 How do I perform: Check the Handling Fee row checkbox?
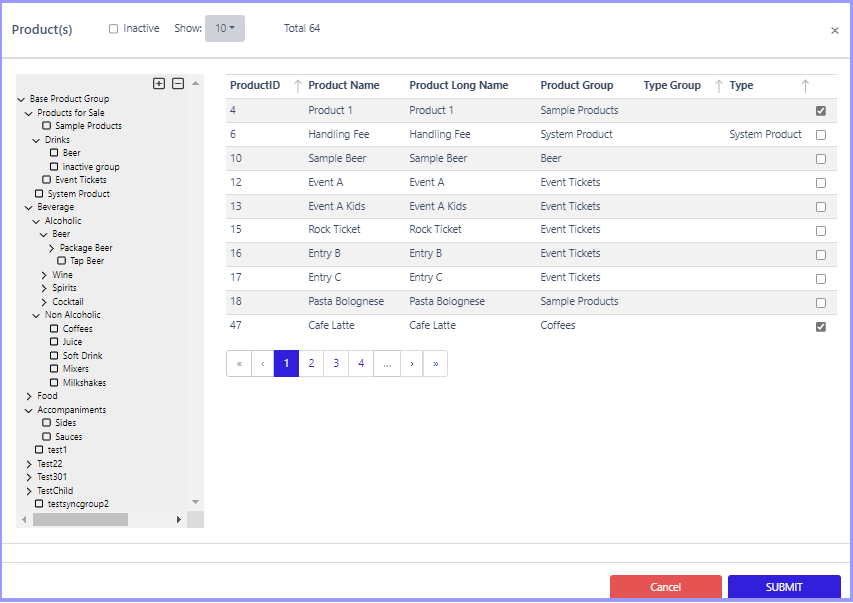[x=821, y=135]
